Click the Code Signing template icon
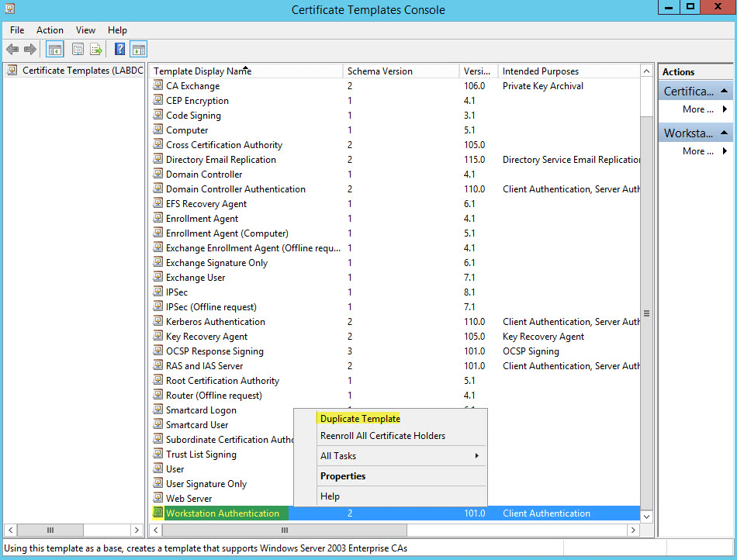The height and width of the screenshot is (560, 737). tap(158, 115)
